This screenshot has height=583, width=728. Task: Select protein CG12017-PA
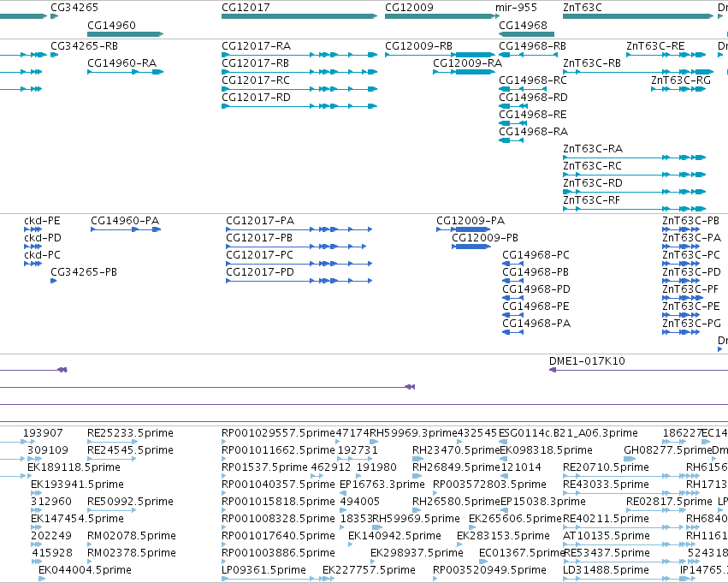(x=260, y=221)
